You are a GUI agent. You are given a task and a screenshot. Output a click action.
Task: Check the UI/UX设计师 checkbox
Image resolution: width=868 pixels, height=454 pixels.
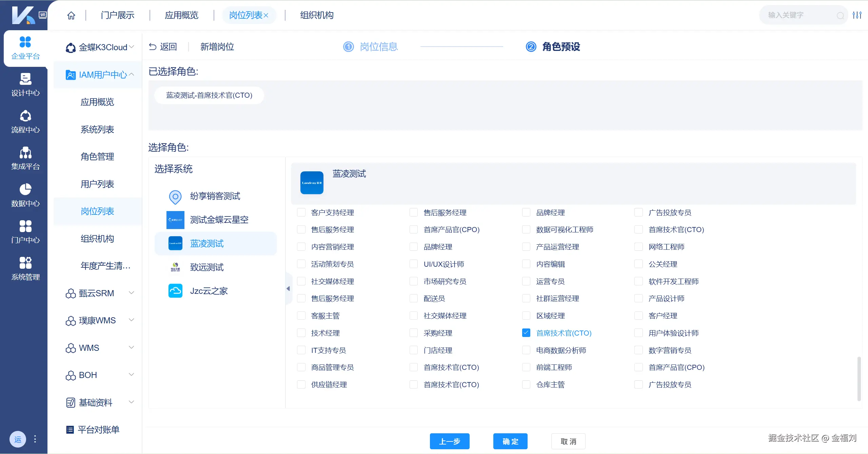point(413,264)
